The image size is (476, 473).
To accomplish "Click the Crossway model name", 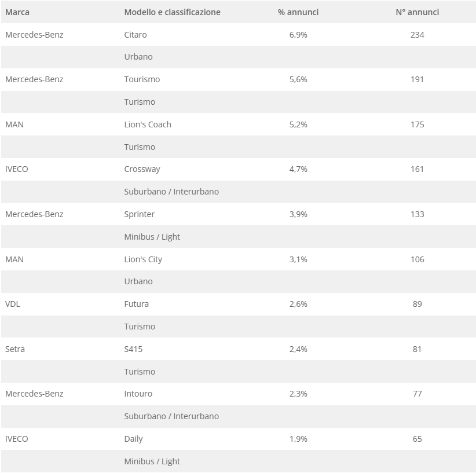I will pos(142,169).
